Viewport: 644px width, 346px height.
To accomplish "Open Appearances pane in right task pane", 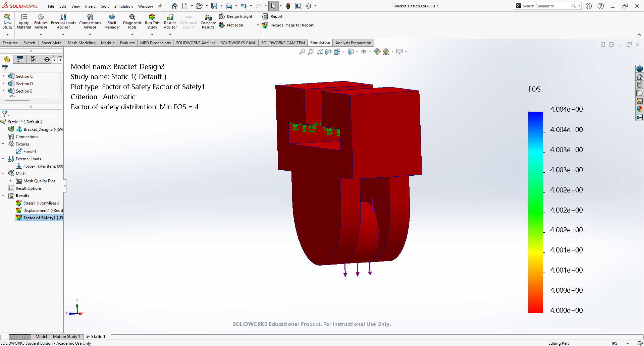I will point(640,109).
